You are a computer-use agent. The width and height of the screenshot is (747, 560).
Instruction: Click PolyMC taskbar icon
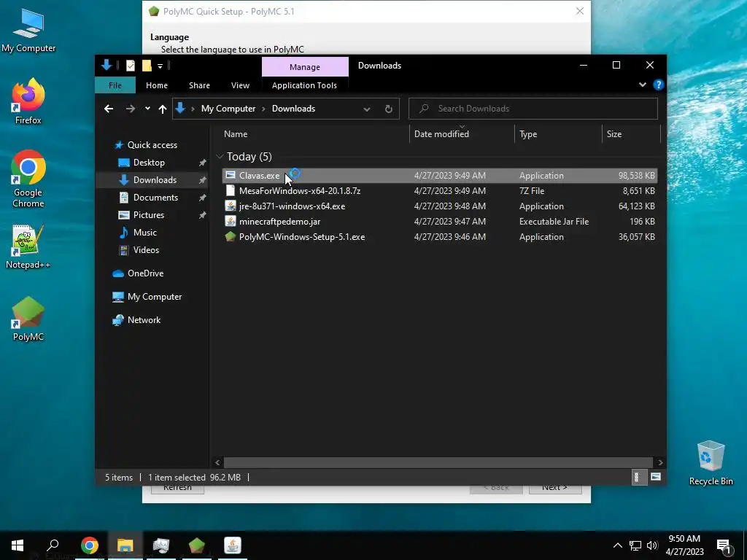(x=197, y=545)
